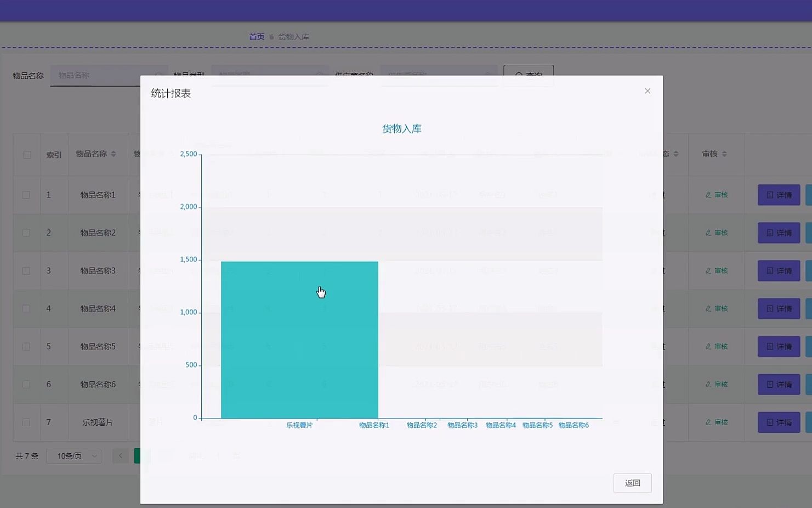Open 详情 for row 乐视薯片
Screen dimensions: 812x508
click(779, 422)
